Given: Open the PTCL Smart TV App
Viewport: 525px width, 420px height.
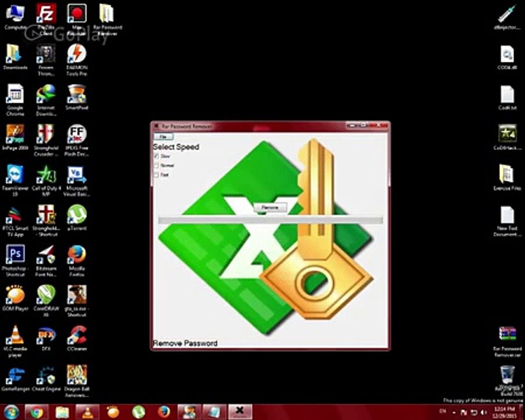Looking at the screenshot, I should [15, 221].
